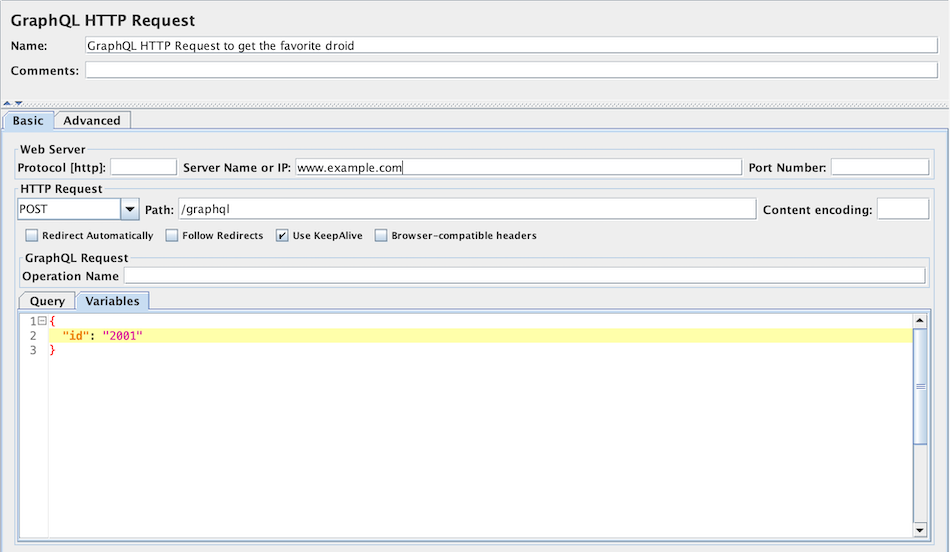950x552 pixels.
Task: Select the Basic tab
Action: pyautogui.click(x=28, y=121)
